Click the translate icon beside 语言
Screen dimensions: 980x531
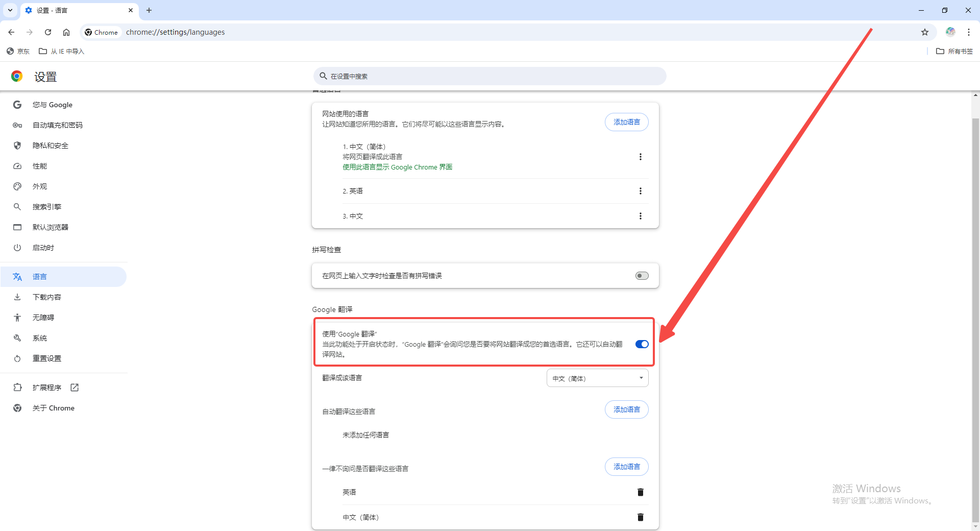coord(17,277)
